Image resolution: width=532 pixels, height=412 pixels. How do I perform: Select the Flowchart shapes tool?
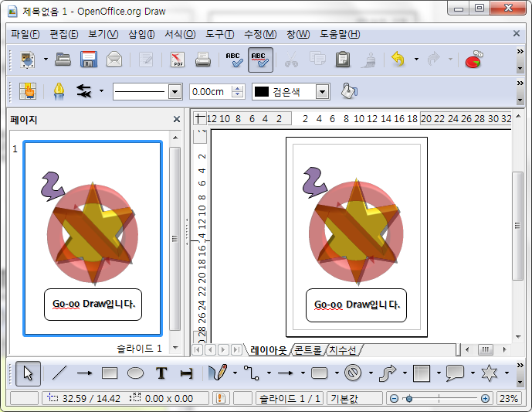coord(422,373)
